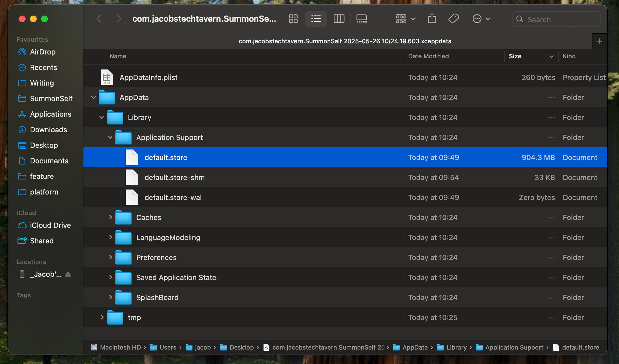Sort by Date Modified column header

point(428,56)
